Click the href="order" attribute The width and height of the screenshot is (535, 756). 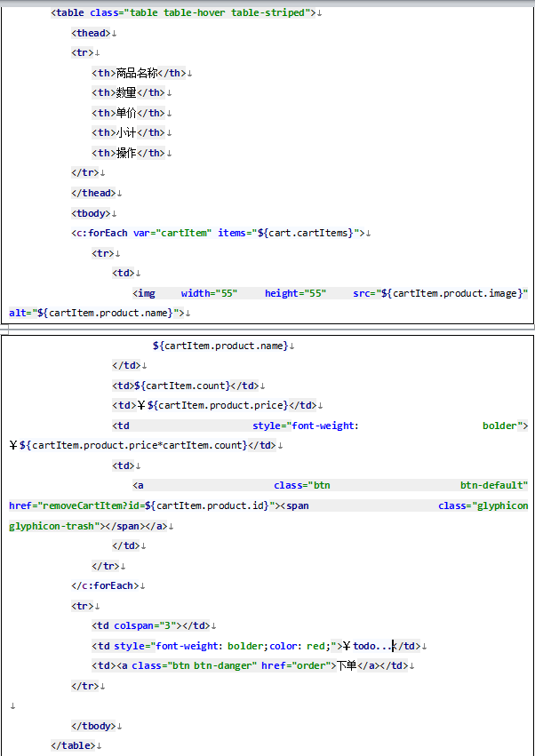pyautogui.click(x=297, y=666)
